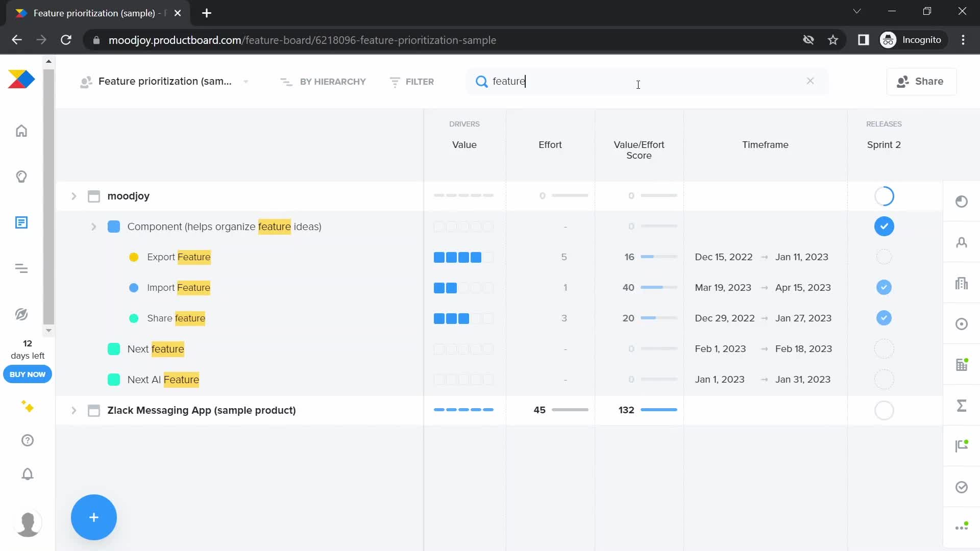This screenshot has height=551, width=980.
Task: Open the Import Feature row
Action: (x=179, y=288)
